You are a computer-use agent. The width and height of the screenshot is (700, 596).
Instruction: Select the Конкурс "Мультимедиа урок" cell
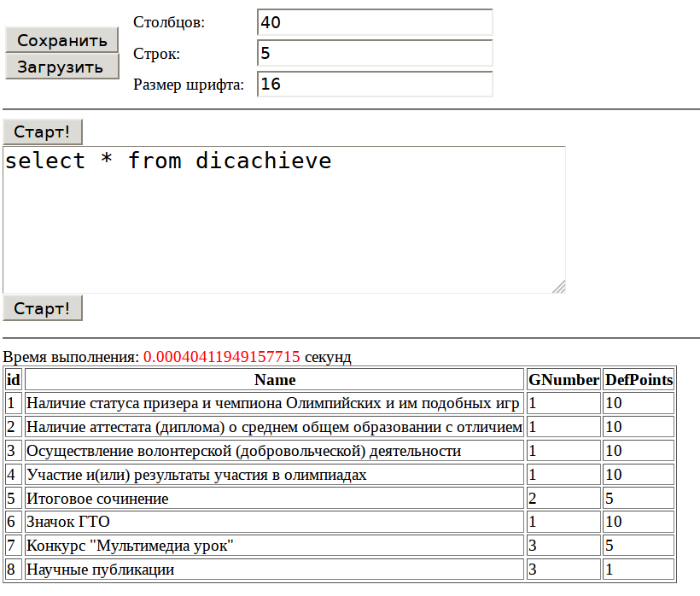pyautogui.click(x=275, y=546)
